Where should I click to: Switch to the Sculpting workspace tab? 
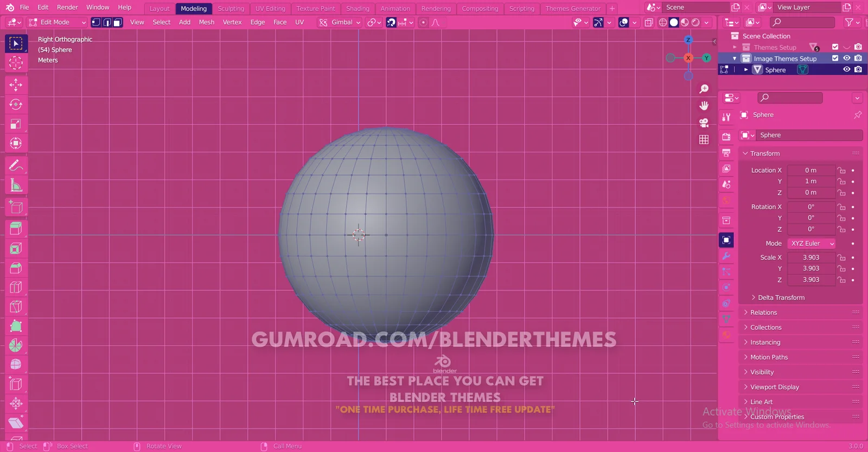point(231,9)
